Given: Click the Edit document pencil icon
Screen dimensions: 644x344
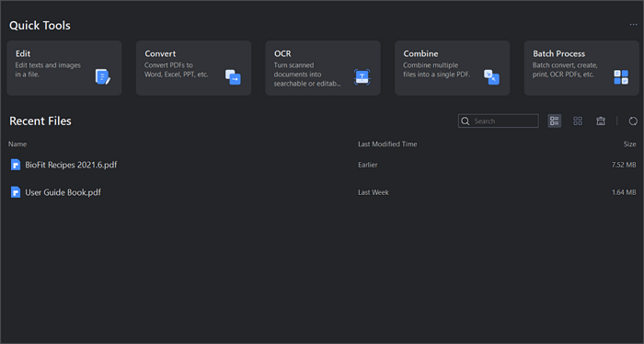Looking at the screenshot, I should click(x=103, y=76).
